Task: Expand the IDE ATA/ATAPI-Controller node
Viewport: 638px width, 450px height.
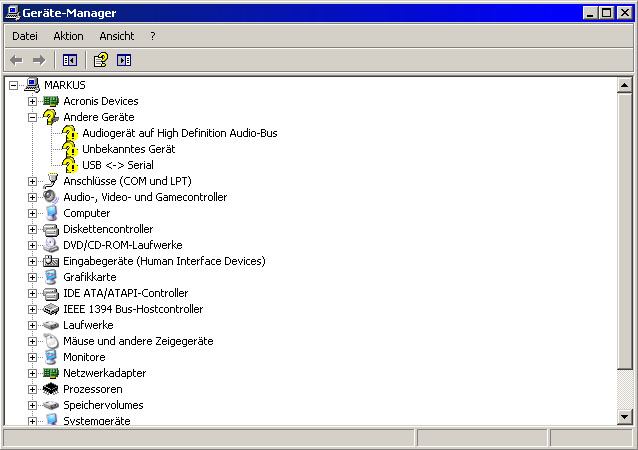Action: (33, 293)
